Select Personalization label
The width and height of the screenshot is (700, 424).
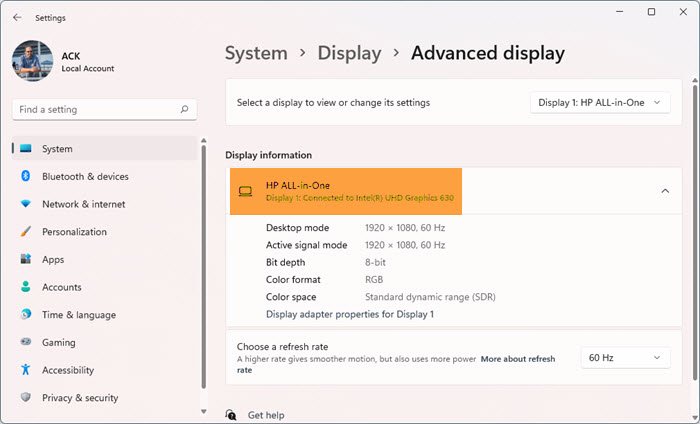tap(75, 232)
